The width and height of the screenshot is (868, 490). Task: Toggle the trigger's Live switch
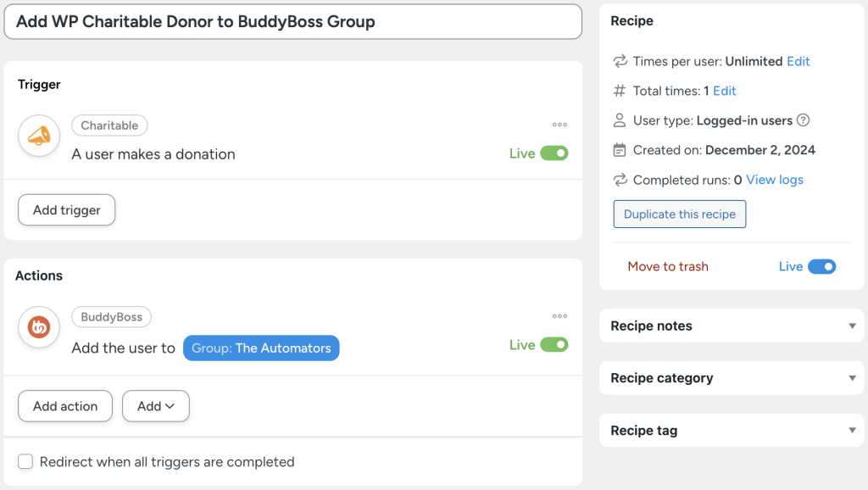coord(555,153)
